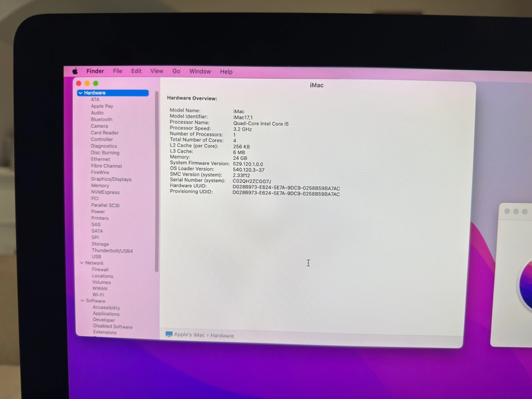Select ATA in the sidebar
532x399 pixels.
point(95,99)
